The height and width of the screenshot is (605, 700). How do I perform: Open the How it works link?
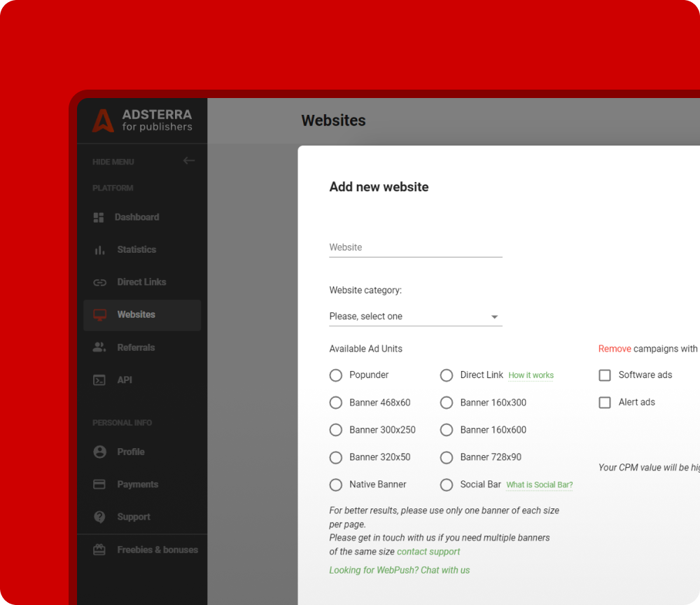click(531, 375)
